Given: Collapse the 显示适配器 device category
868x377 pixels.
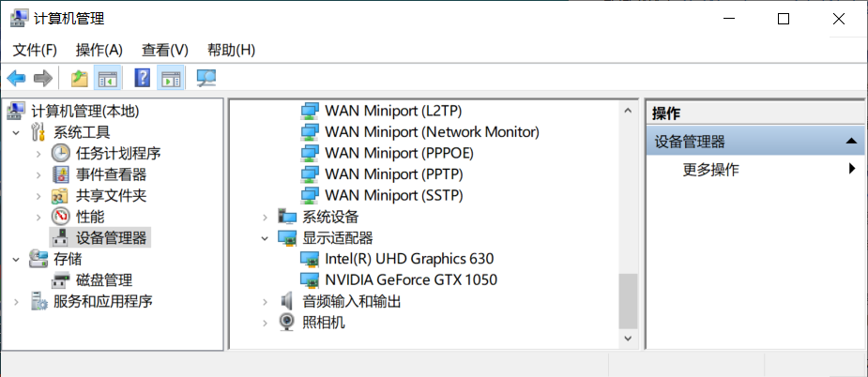Looking at the screenshot, I should (x=265, y=238).
